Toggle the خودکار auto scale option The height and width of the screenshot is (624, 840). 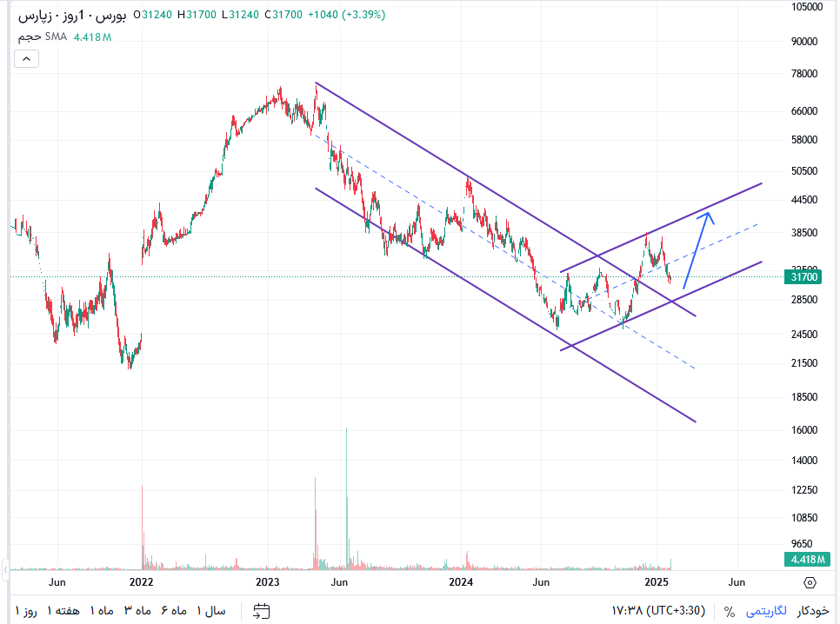point(813,611)
